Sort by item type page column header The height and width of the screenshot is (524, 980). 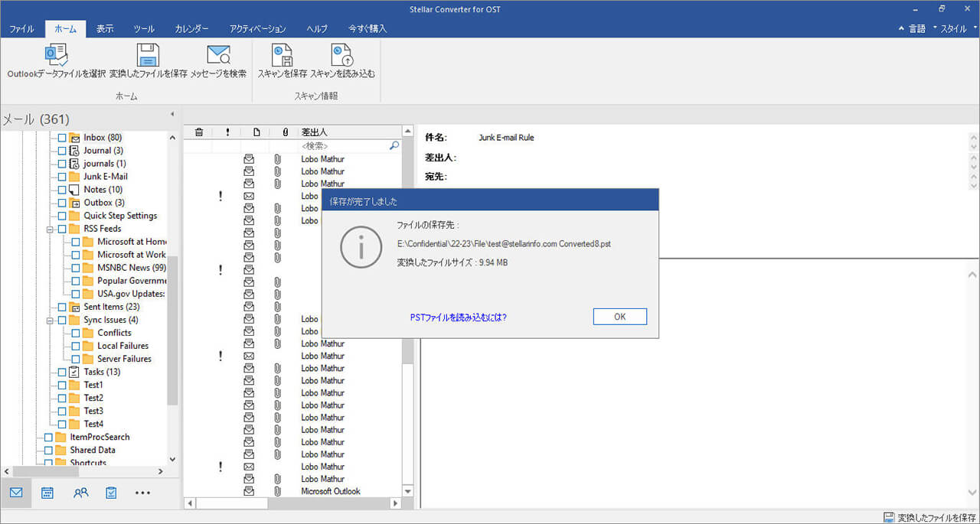[x=256, y=132]
